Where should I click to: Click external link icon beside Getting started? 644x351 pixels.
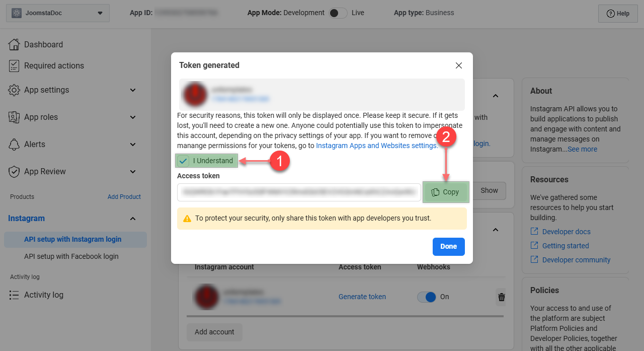click(x=534, y=246)
